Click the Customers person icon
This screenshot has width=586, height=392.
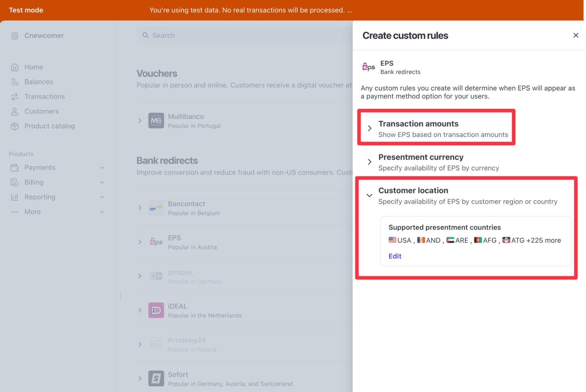[x=15, y=111]
